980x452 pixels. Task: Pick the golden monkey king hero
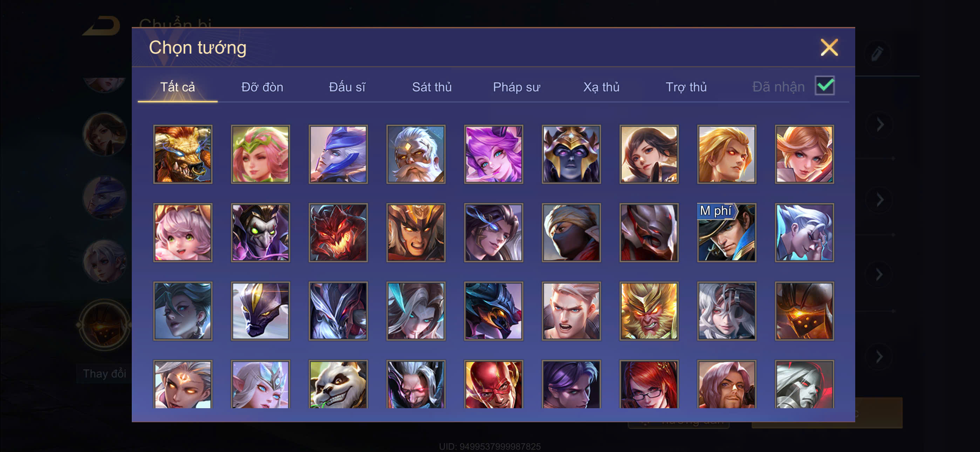point(649,311)
